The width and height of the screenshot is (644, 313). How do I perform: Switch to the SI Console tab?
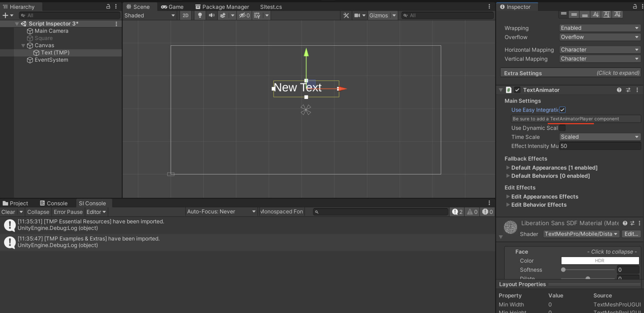(x=93, y=203)
